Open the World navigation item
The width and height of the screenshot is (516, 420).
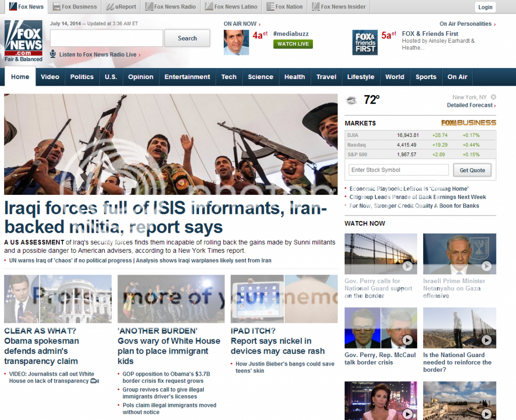click(x=395, y=77)
